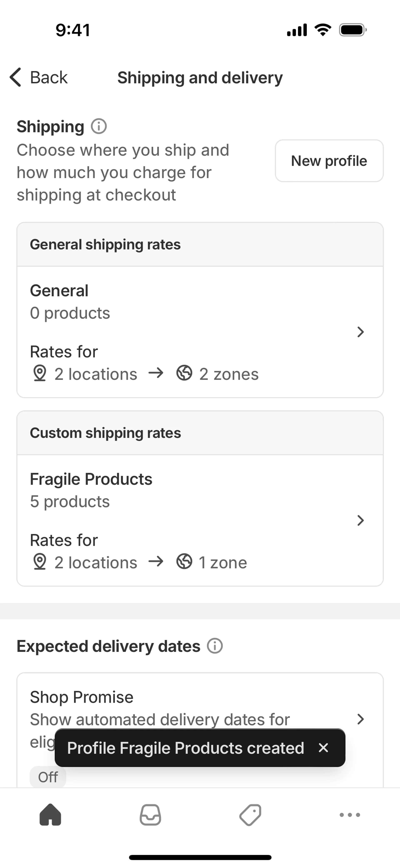Image resolution: width=400 pixels, height=868 pixels.
Task: Tap the globe zones icon in Fragile Products
Action: coord(184,562)
